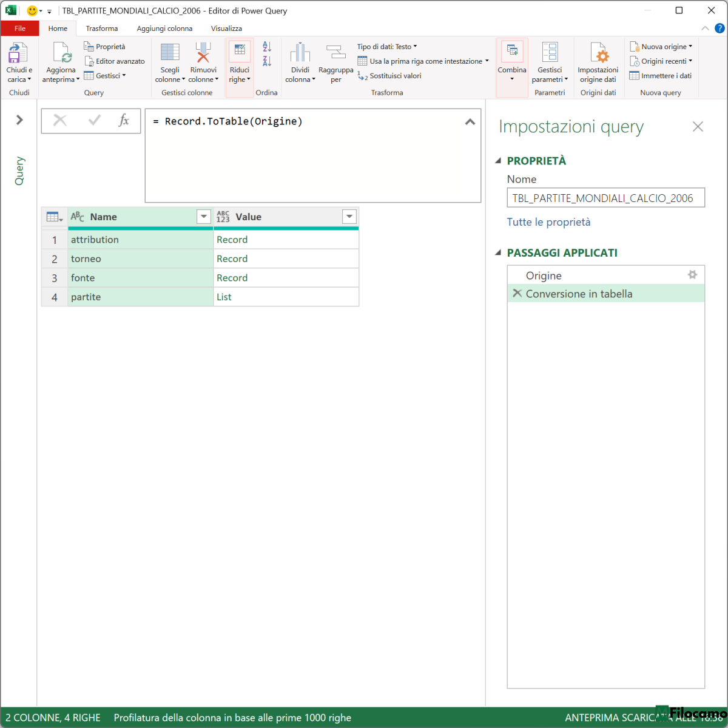The image size is (728, 728).
Task: Open Proprietà in Query group
Action: point(104,47)
